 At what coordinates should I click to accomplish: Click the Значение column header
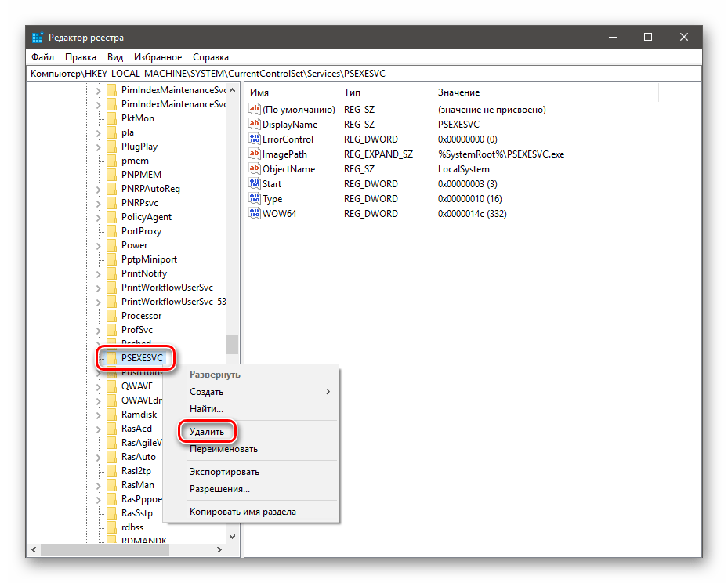click(x=458, y=92)
